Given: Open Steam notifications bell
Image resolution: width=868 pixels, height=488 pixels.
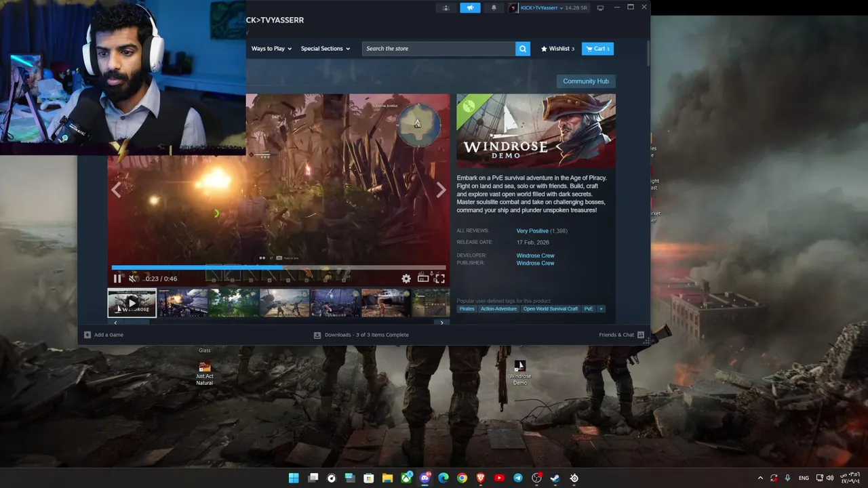Looking at the screenshot, I should point(494,8).
